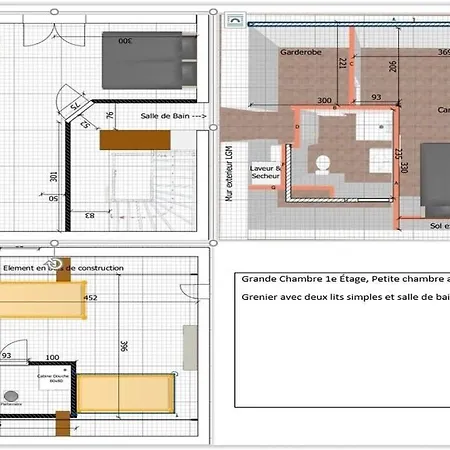Click the Garderobe label in the 3D plan
Image resolution: width=450 pixels, height=450 pixels.
tap(301, 52)
